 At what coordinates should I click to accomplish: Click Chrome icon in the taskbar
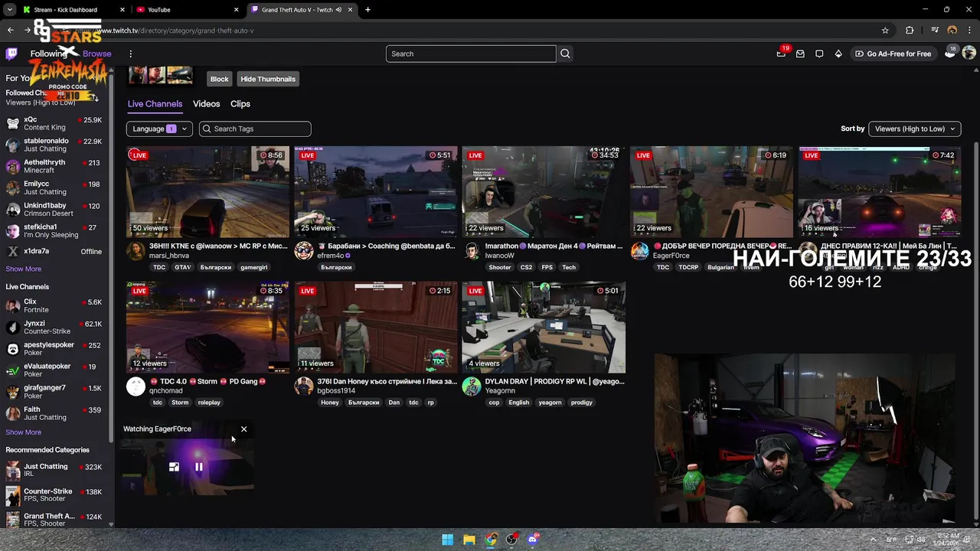point(490,540)
